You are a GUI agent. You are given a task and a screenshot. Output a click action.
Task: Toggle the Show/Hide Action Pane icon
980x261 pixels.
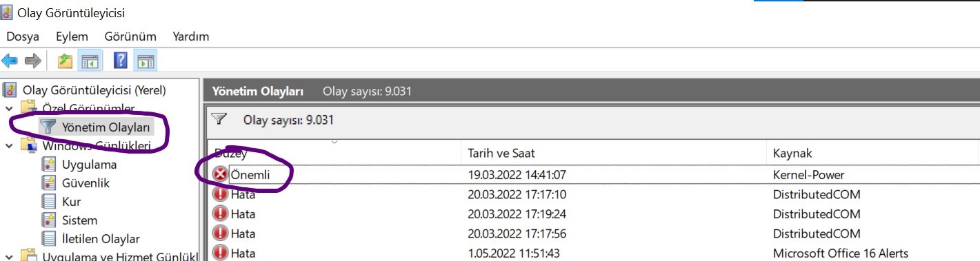click(x=145, y=61)
